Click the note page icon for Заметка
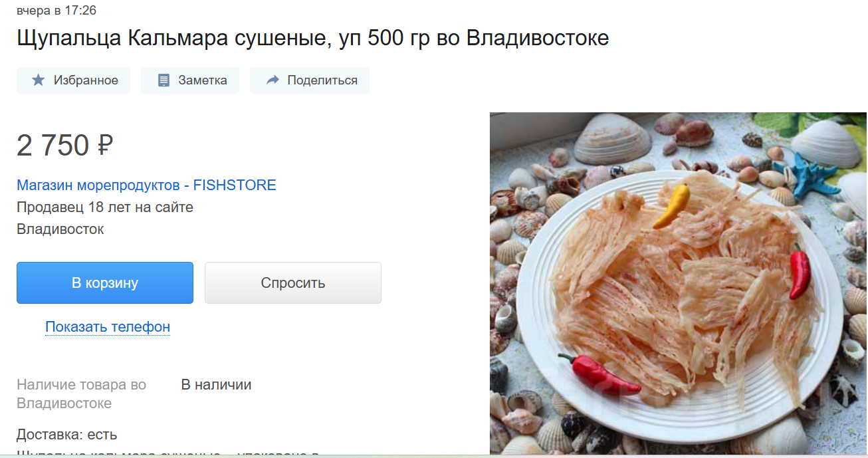 coord(163,80)
